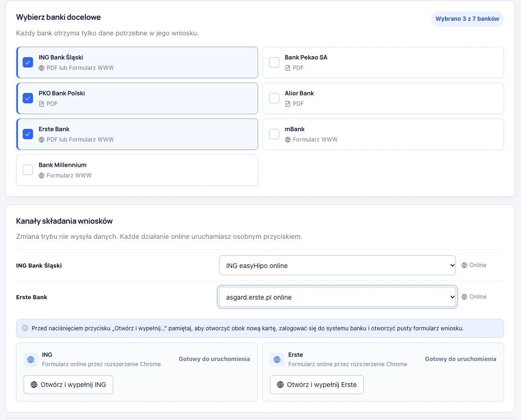Click the Erste globe badge in the launch card
521x420 pixels.
click(277, 359)
